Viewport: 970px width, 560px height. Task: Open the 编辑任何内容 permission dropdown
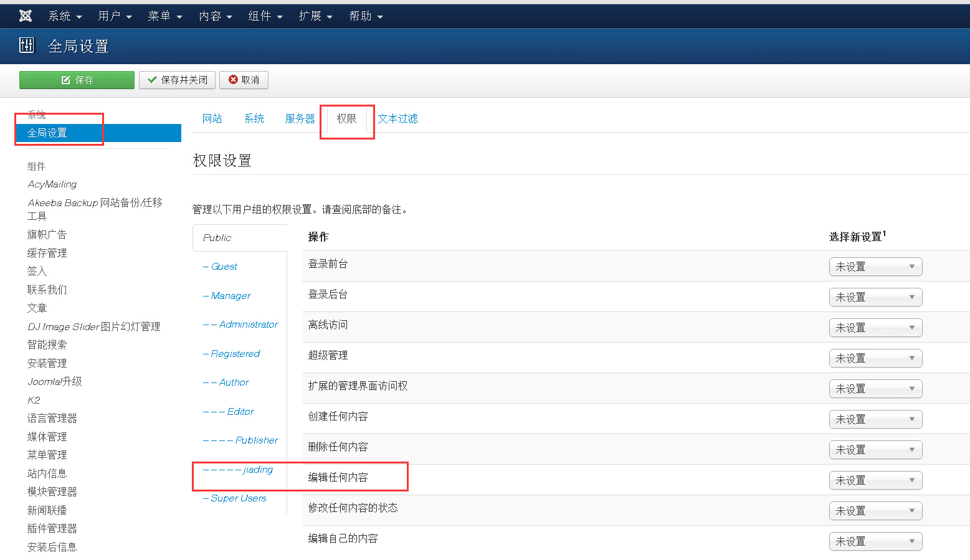pos(875,480)
